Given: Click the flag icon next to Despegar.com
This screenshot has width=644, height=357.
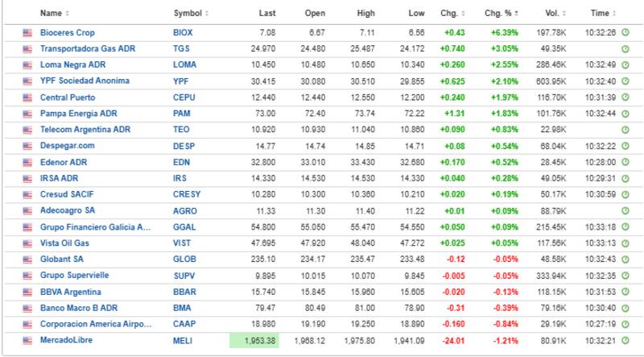Looking at the screenshot, I should (x=27, y=146).
